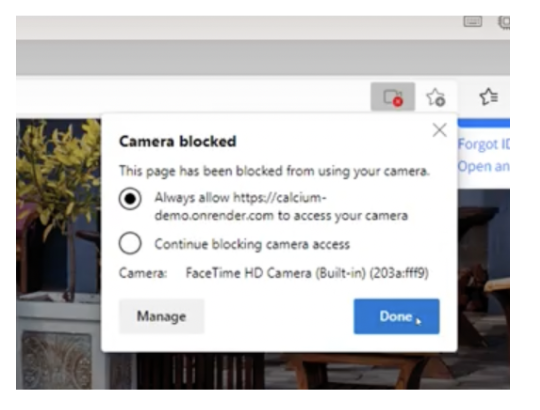Open the Forgot ID link
This screenshot has width=540, height=410.
(x=484, y=144)
